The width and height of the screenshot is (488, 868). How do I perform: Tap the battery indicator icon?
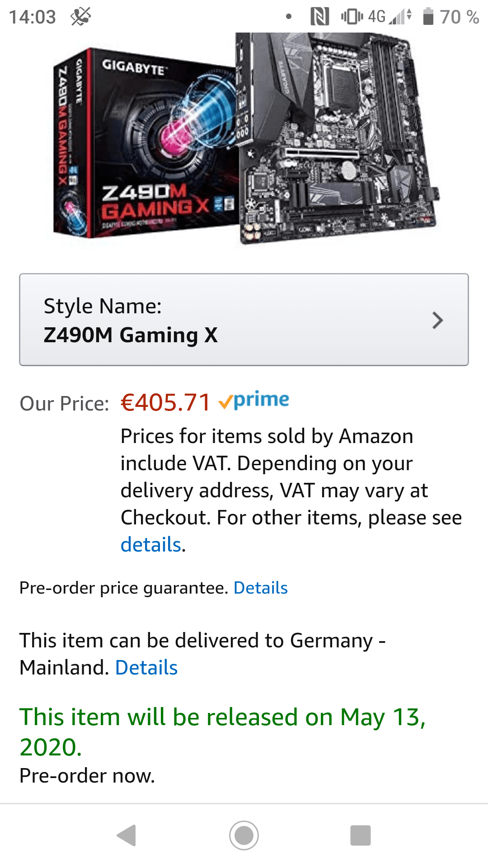click(x=428, y=17)
